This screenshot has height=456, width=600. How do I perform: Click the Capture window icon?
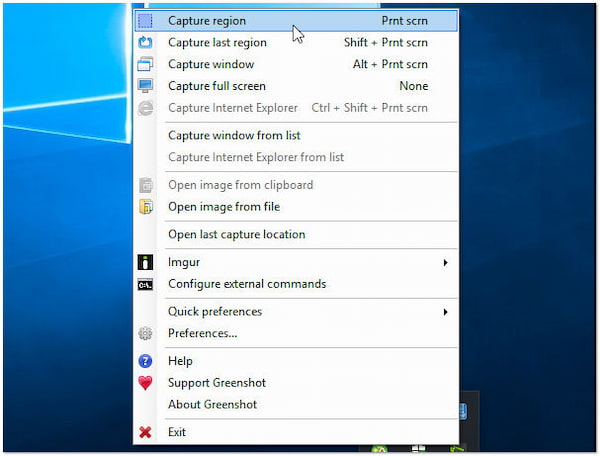point(145,64)
